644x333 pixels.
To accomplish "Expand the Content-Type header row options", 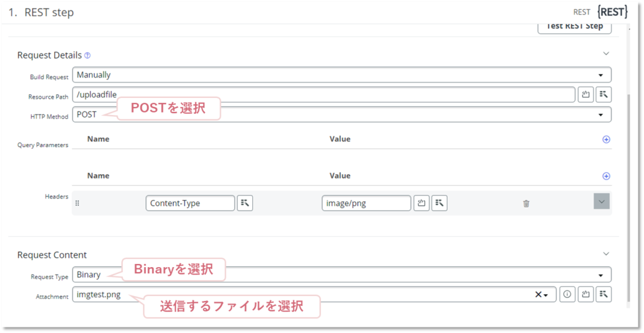I will (x=602, y=201).
